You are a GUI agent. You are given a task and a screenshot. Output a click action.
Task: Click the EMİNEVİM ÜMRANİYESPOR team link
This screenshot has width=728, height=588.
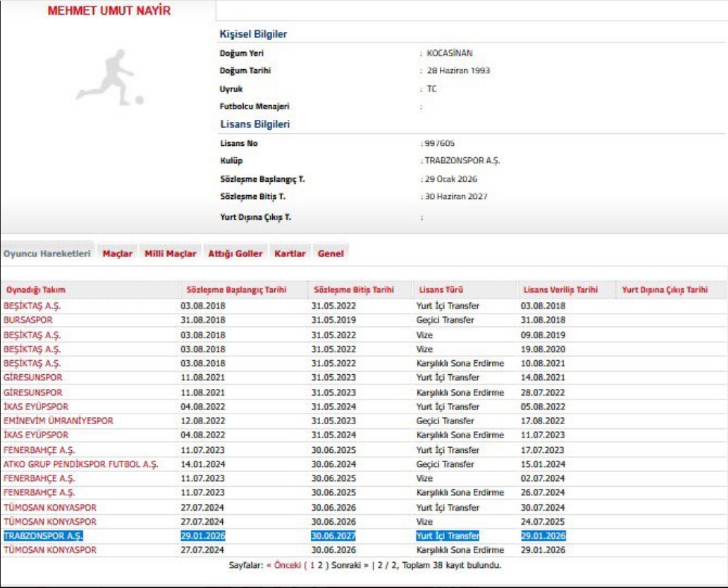click(58, 421)
